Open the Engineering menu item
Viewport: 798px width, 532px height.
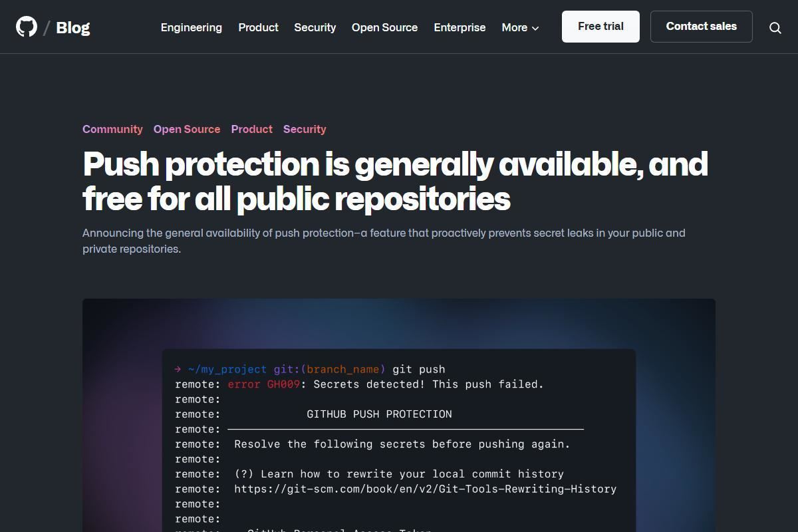click(x=192, y=27)
